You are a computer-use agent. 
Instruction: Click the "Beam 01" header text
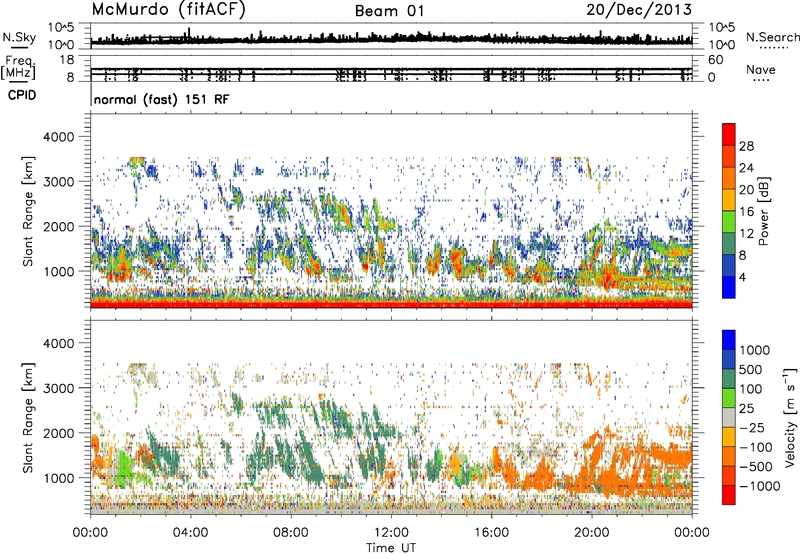coord(389,11)
